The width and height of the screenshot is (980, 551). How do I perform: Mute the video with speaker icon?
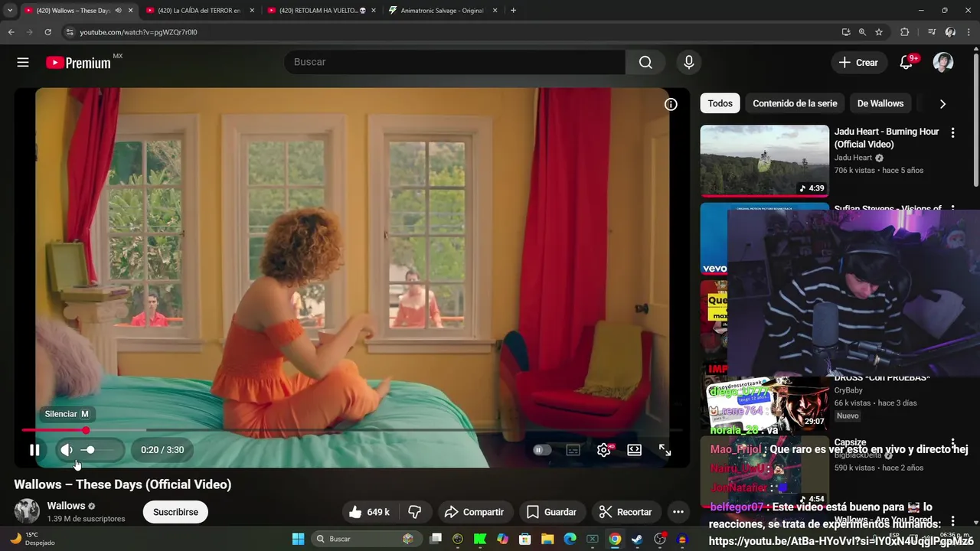(67, 450)
